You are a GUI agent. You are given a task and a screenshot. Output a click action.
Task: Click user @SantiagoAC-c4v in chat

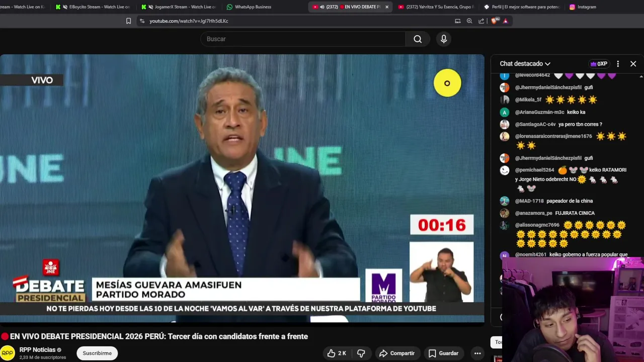click(x=535, y=124)
